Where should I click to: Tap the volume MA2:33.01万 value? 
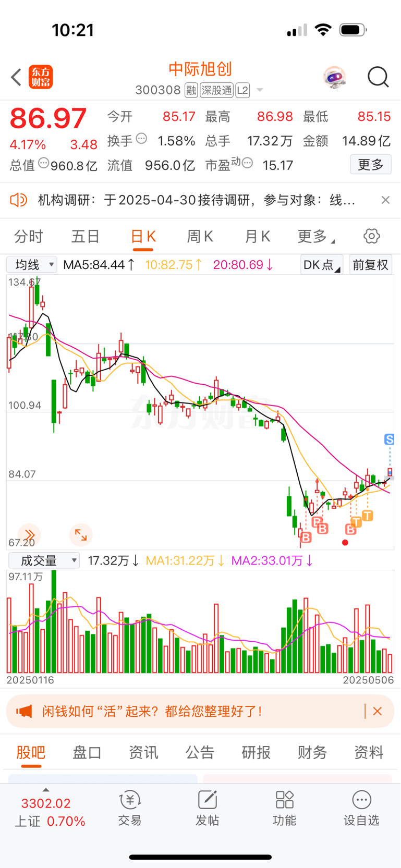tap(272, 560)
